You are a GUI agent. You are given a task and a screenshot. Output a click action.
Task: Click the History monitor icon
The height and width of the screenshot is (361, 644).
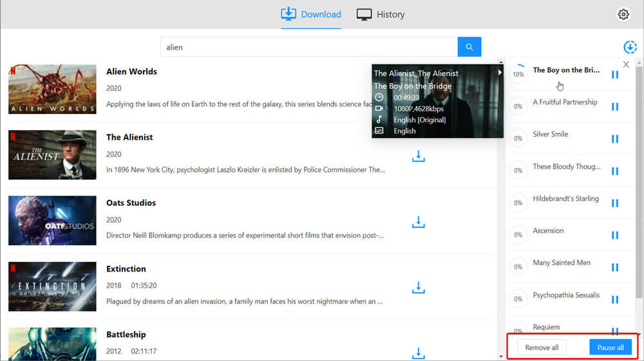pyautogui.click(x=364, y=14)
